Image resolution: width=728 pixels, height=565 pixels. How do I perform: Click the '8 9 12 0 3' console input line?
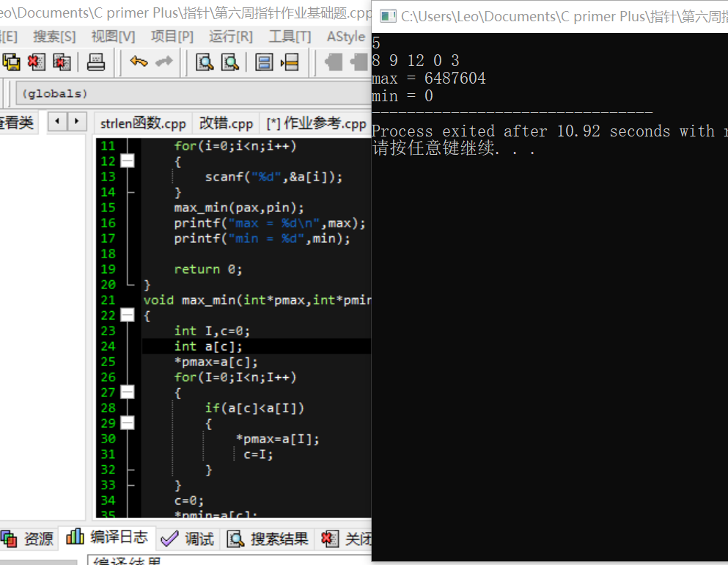click(416, 60)
